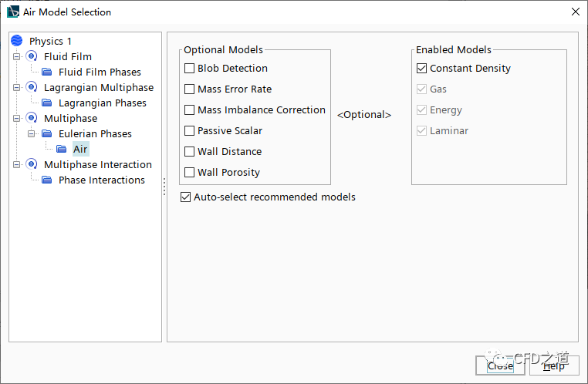Viewport: 588px width, 384px height.
Task: Deselect the Constant Density enabled model
Action: tap(421, 69)
